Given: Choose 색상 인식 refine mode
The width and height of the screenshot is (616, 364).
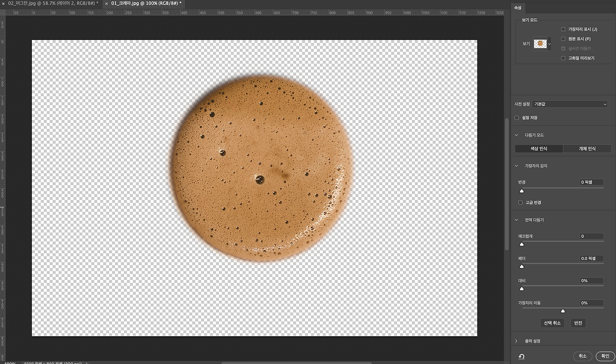Looking at the screenshot, I should pos(539,149).
